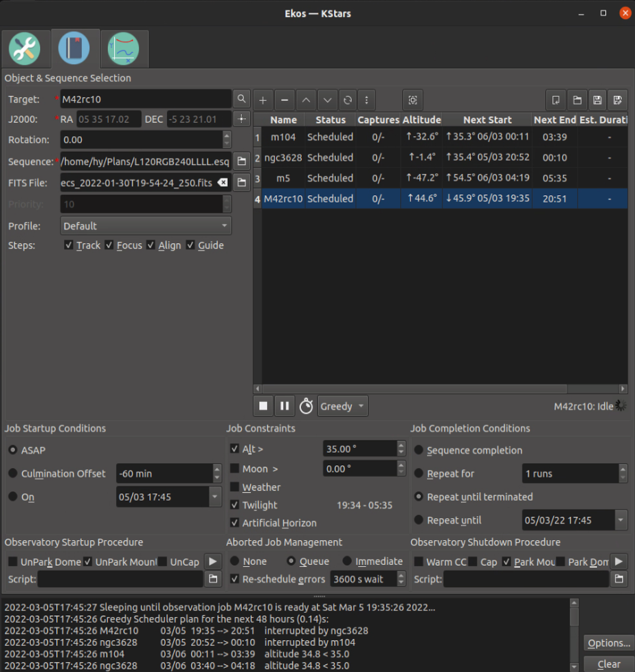635x672 pixels.
Task: Browse for the startup script file
Action: click(x=213, y=579)
